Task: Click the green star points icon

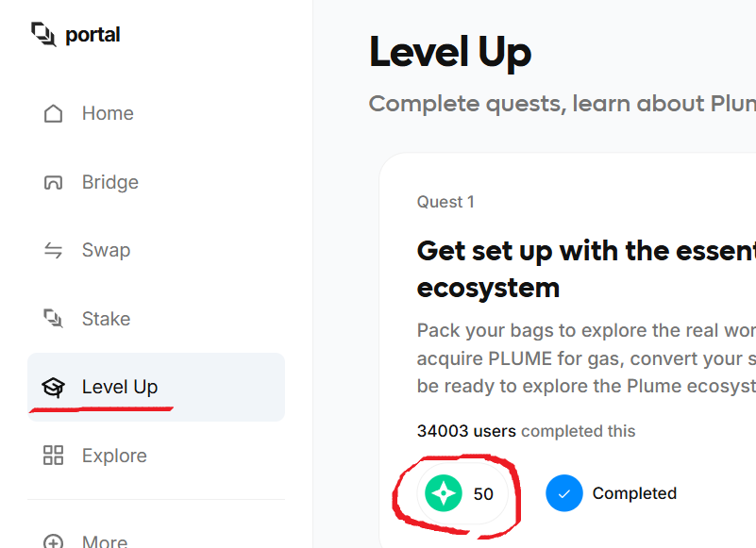Action: tap(444, 493)
